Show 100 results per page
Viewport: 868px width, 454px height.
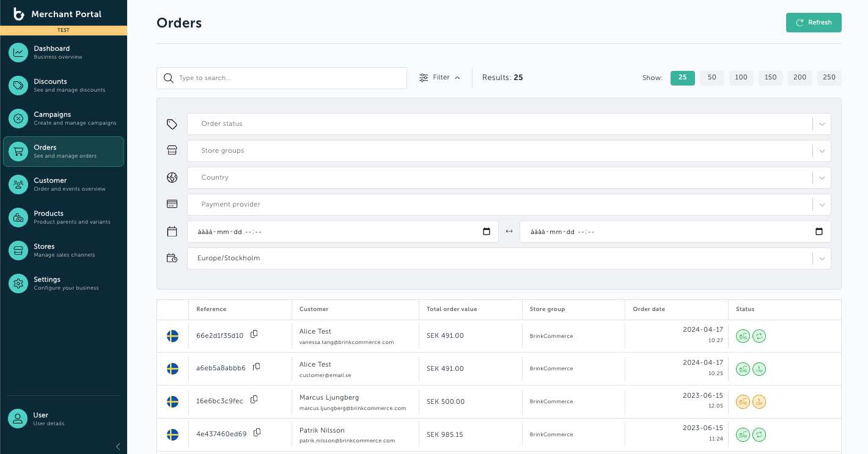741,78
